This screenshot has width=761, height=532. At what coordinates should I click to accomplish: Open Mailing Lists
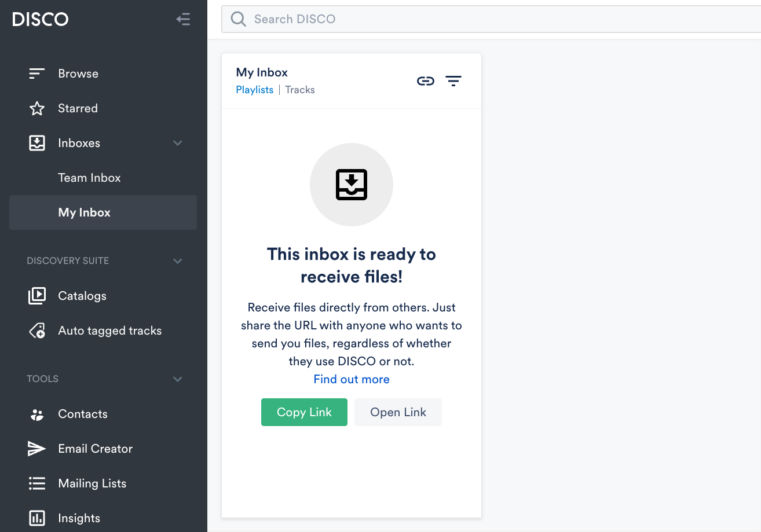(92, 483)
